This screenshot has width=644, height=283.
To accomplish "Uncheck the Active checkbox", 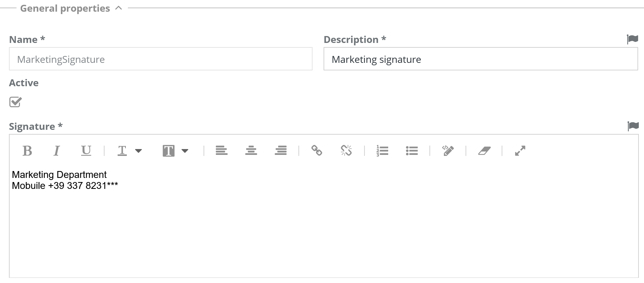I will [x=15, y=102].
